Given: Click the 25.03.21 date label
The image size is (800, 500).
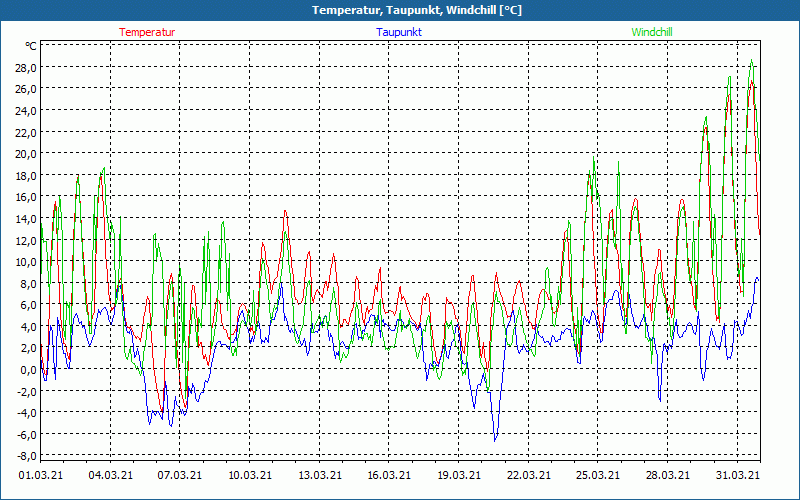Looking at the screenshot, I should click(x=598, y=475).
